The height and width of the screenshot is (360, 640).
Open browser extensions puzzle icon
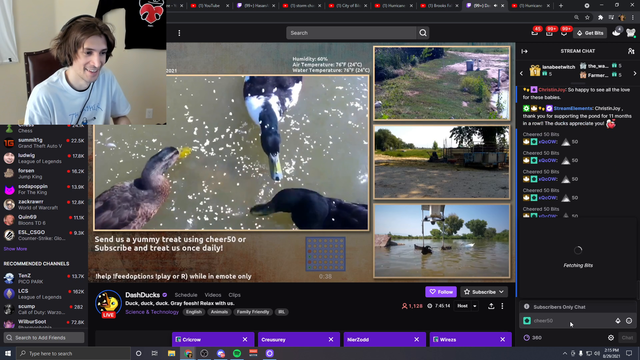click(600, 18)
